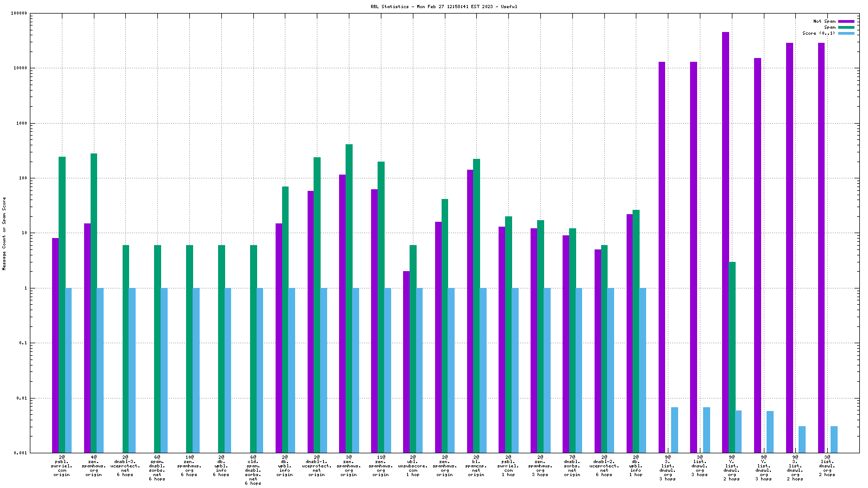The image size is (868, 488).
Task: Click green Spam bar for 9@ Y.list.dnswl.org 2 hops
Action: coord(732,357)
